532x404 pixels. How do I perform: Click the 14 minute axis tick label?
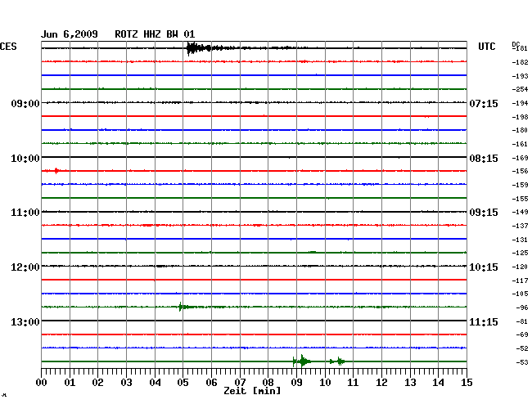[x=438, y=383]
